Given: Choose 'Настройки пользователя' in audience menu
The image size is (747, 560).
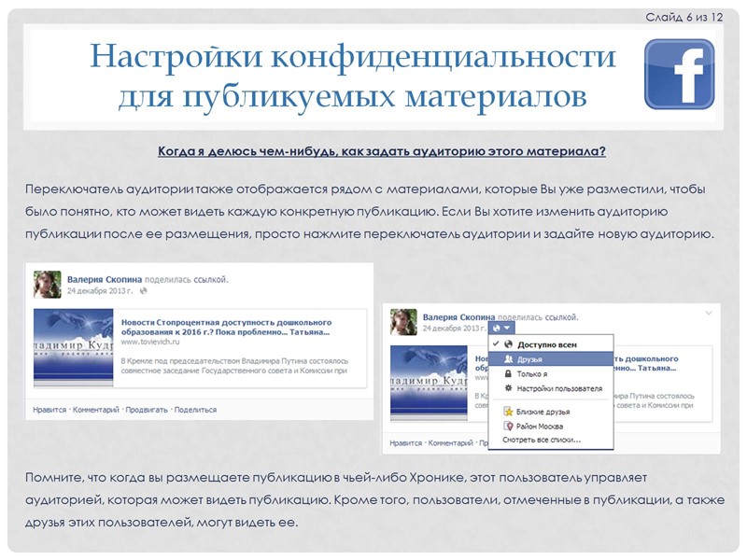Looking at the screenshot, I should coord(551,388).
